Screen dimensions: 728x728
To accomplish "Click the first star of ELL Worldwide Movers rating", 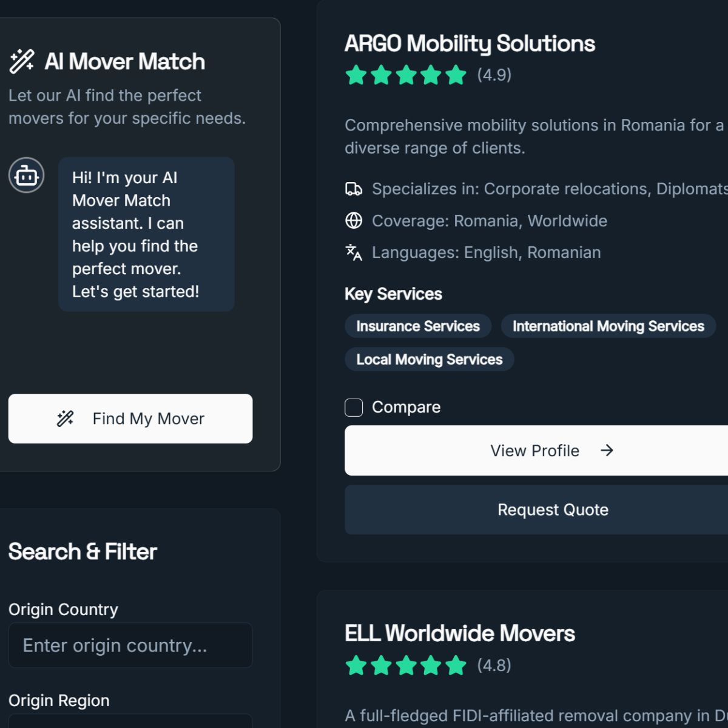I will (356, 666).
